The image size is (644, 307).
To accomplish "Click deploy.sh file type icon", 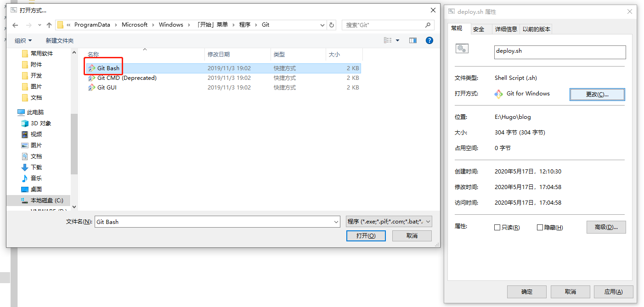I will [462, 48].
